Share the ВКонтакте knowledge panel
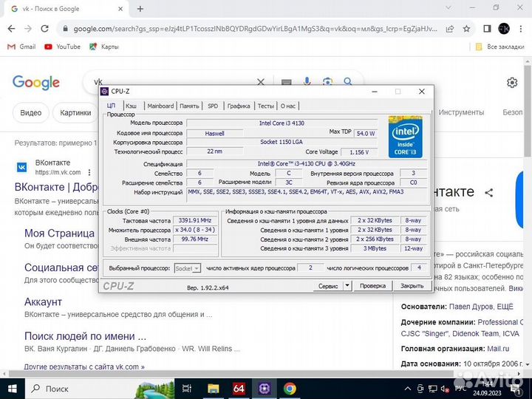The height and width of the screenshot is (399, 532). (489, 193)
